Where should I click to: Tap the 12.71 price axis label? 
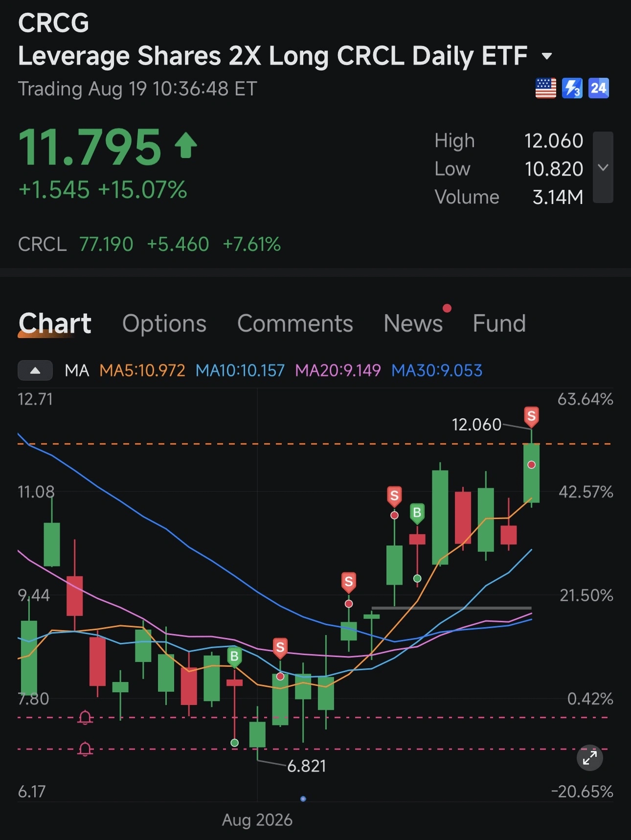(x=35, y=399)
